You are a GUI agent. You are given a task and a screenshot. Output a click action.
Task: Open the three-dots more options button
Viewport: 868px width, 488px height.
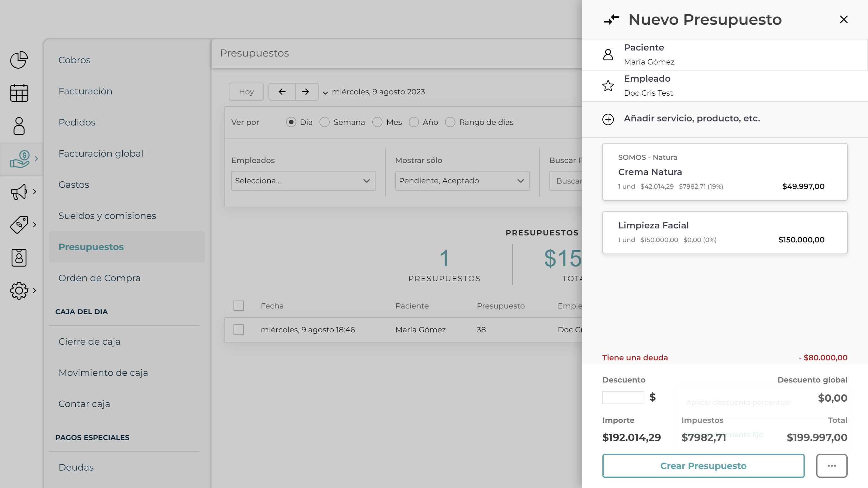tap(831, 466)
